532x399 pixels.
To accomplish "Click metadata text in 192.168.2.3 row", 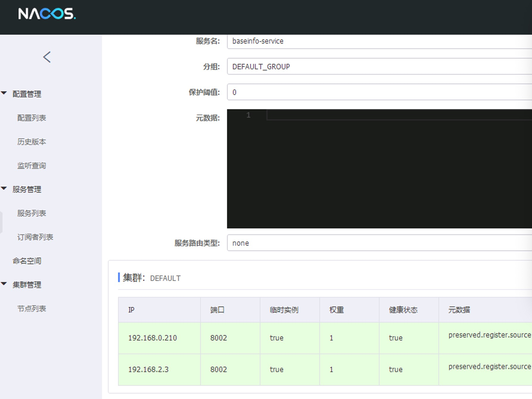I will [x=490, y=367].
